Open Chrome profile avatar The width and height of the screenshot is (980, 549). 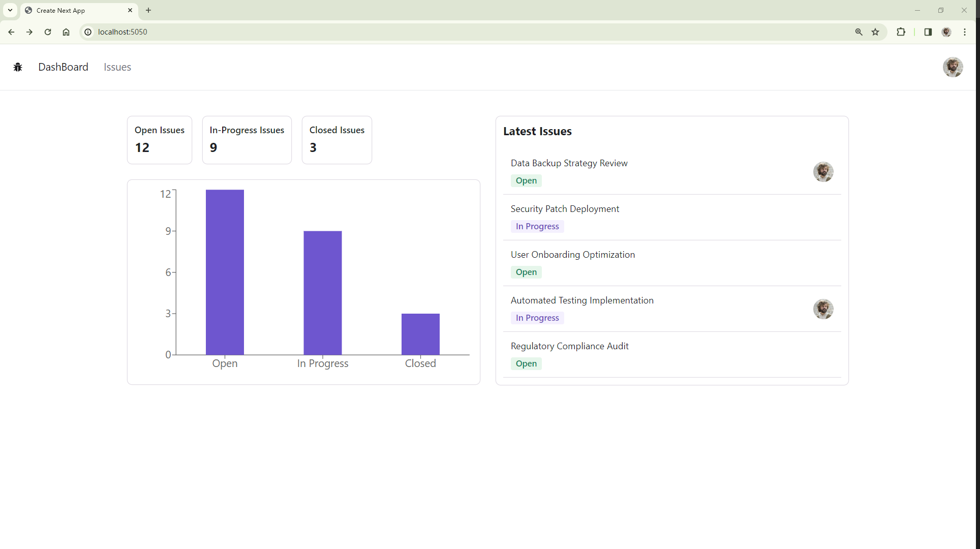point(946,32)
